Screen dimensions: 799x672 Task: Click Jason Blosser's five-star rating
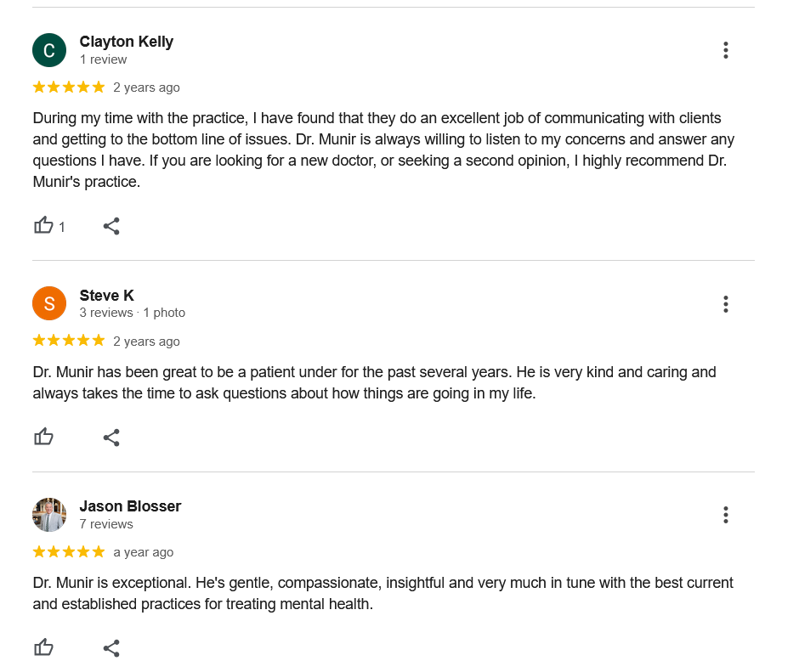(69, 552)
